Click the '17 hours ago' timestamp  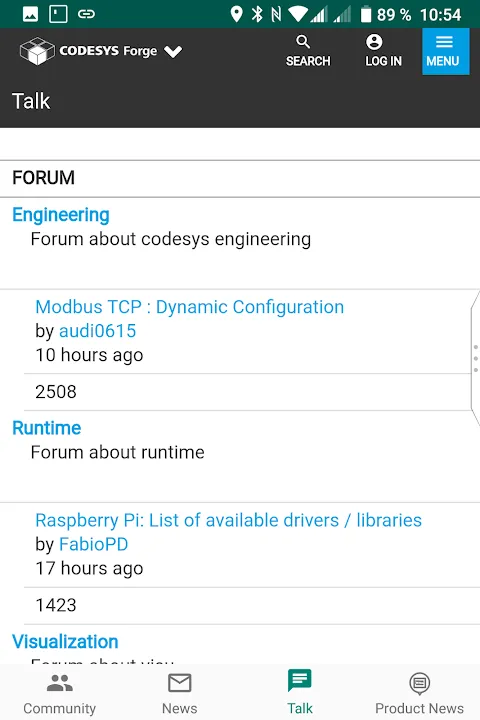pyautogui.click(x=89, y=568)
